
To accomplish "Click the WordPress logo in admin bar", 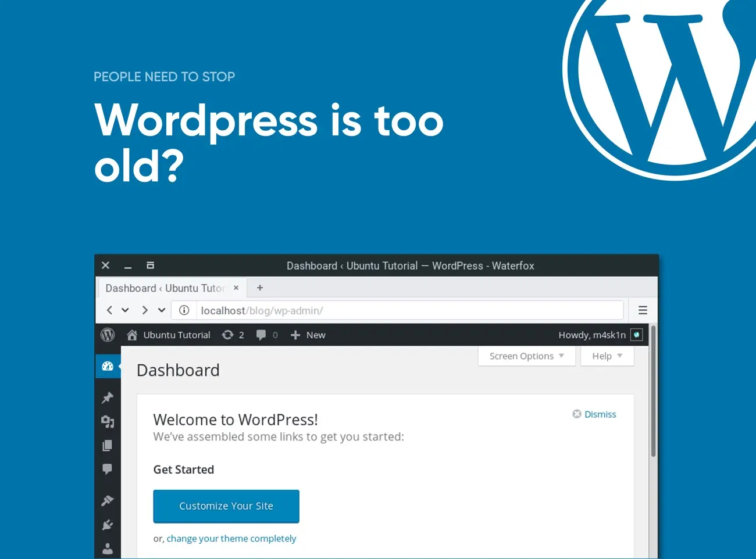I will coord(108,335).
